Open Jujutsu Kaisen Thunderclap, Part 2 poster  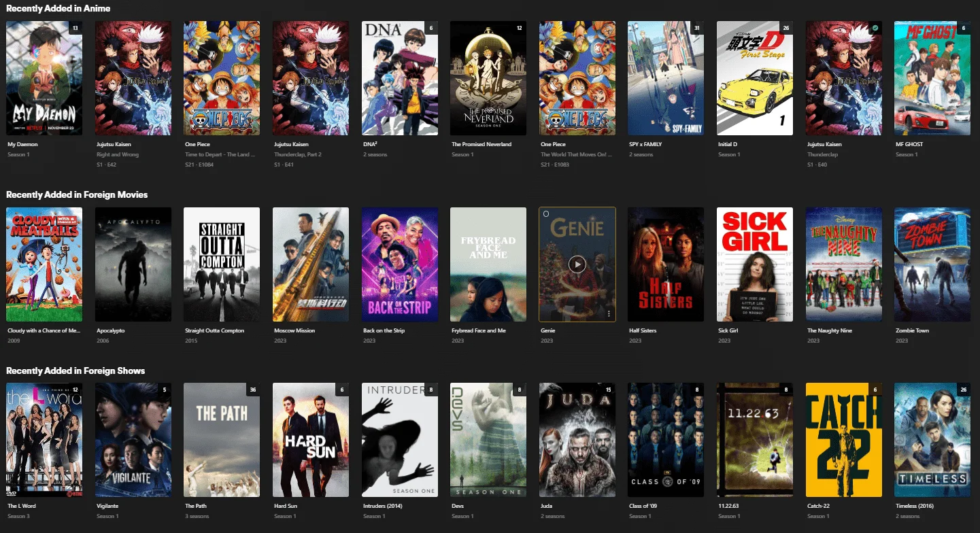click(311, 78)
